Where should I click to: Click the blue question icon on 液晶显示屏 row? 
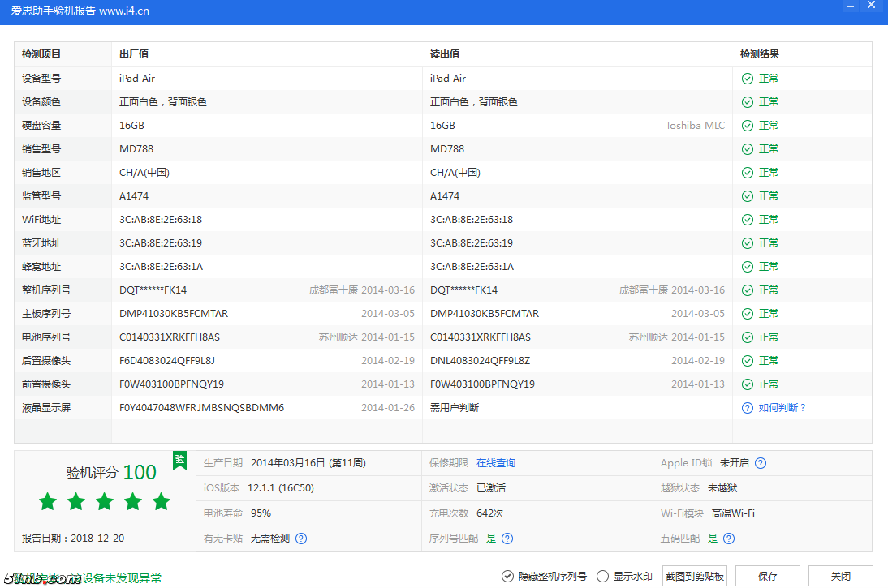click(x=747, y=408)
